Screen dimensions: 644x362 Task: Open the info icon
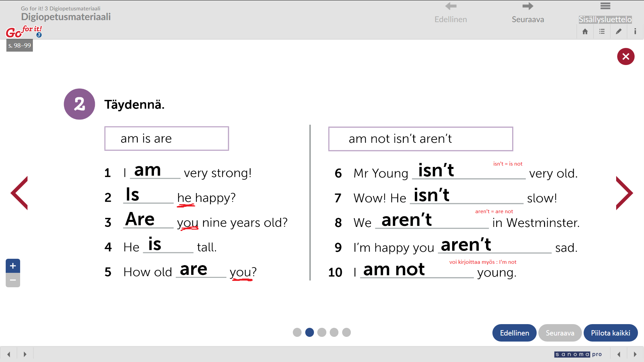(635, 32)
